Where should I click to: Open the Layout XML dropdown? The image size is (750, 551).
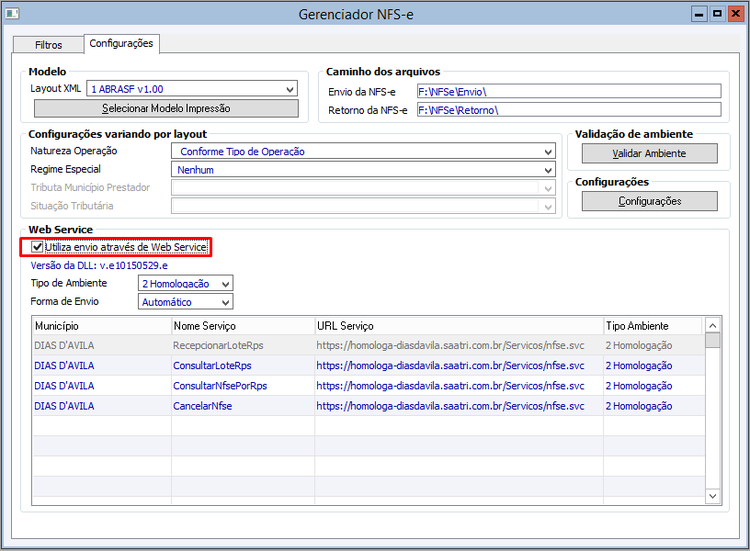pyautogui.click(x=290, y=89)
